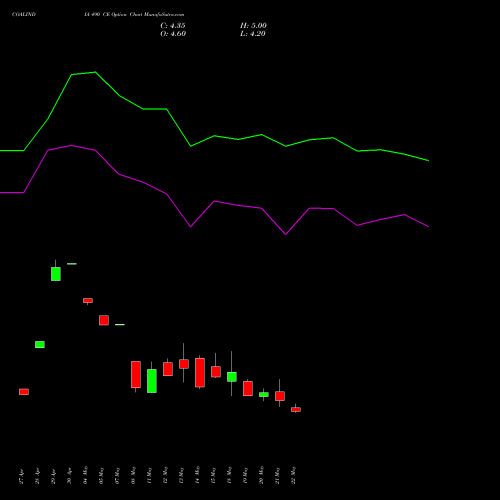
Task: Click the '07 May' date label
Action: click(117, 475)
